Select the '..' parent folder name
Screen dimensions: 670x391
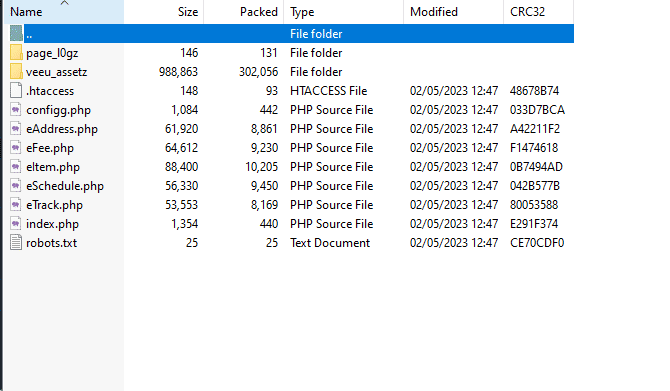[x=29, y=35]
